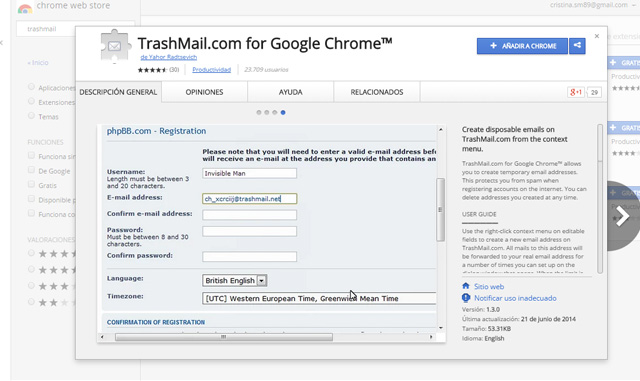Click the screenshot scrollbar down arrow
640x381 pixels.
click(441, 328)
